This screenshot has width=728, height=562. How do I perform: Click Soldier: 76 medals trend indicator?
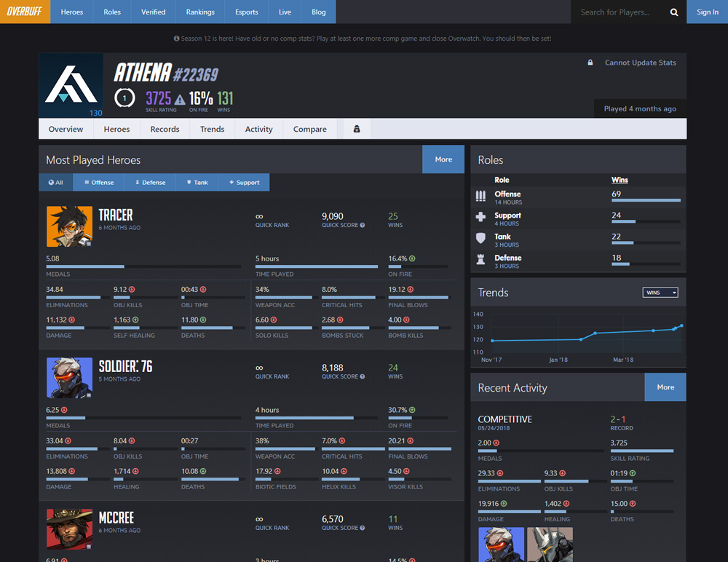pyautogui.click(x=64, y=410)
